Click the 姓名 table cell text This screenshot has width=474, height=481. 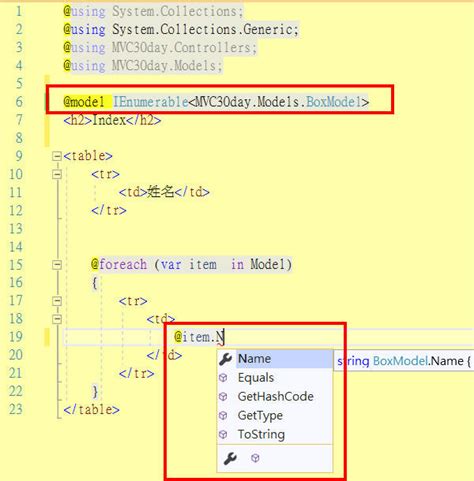161,192
